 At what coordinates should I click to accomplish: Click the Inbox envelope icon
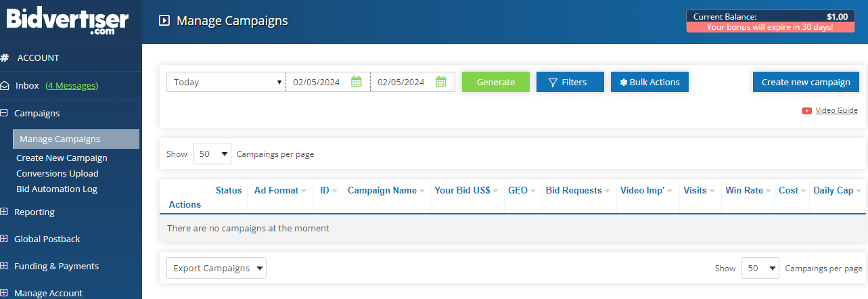click(x=5, y=86)
